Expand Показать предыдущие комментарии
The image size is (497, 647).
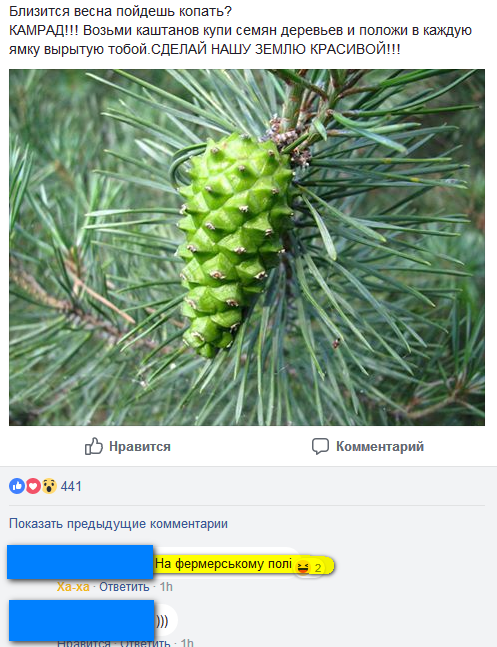118,524
